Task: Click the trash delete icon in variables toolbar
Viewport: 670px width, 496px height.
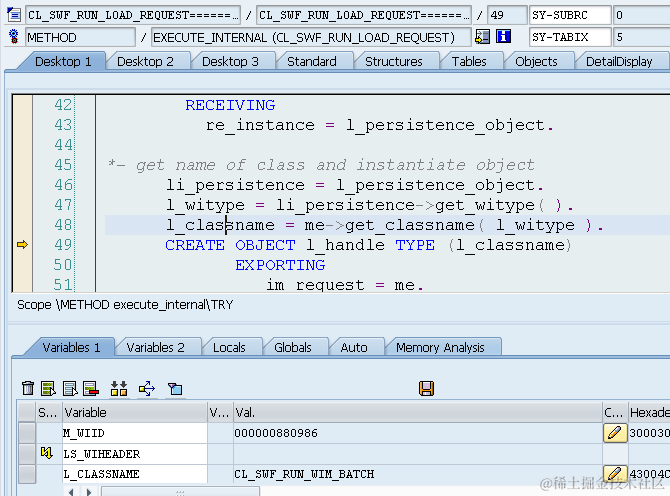Action: click(28, 388)
